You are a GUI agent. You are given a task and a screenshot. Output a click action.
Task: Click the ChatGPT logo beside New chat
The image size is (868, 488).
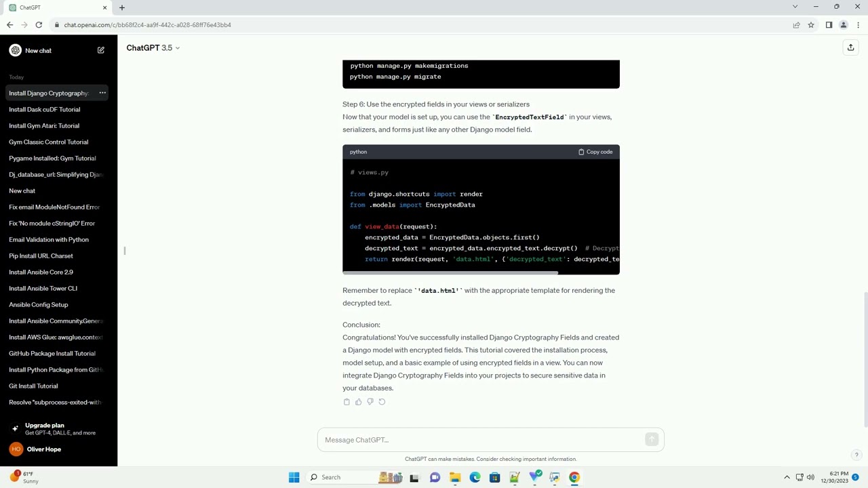click(15, 50)
